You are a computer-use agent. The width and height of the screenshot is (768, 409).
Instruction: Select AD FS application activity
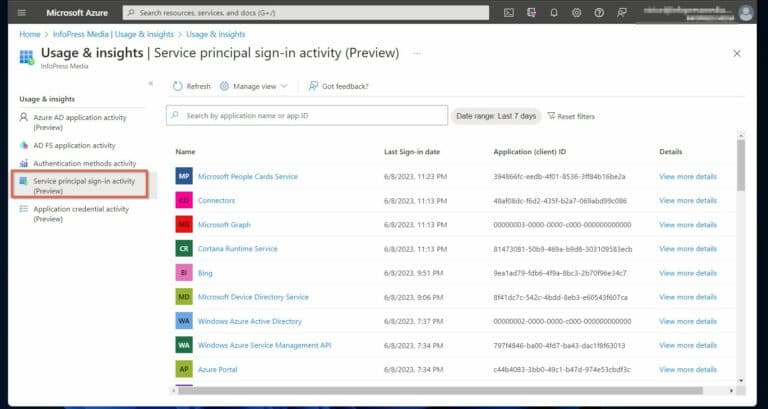(x=74, y=145)
